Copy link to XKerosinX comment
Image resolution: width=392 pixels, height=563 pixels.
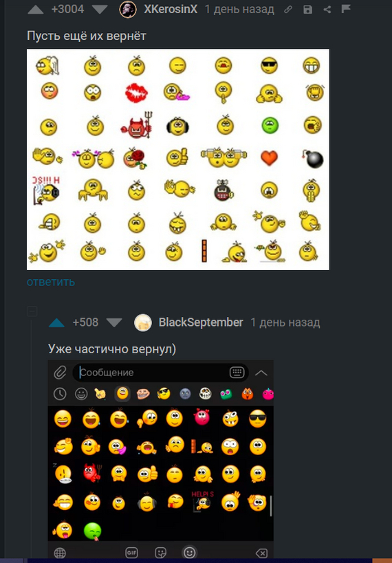point(287,10)
